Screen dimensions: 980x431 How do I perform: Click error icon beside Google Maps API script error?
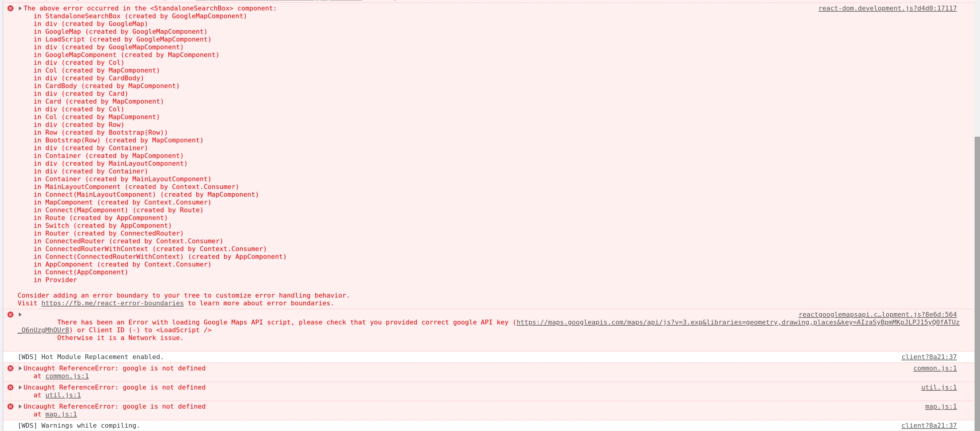coord(11,315)
